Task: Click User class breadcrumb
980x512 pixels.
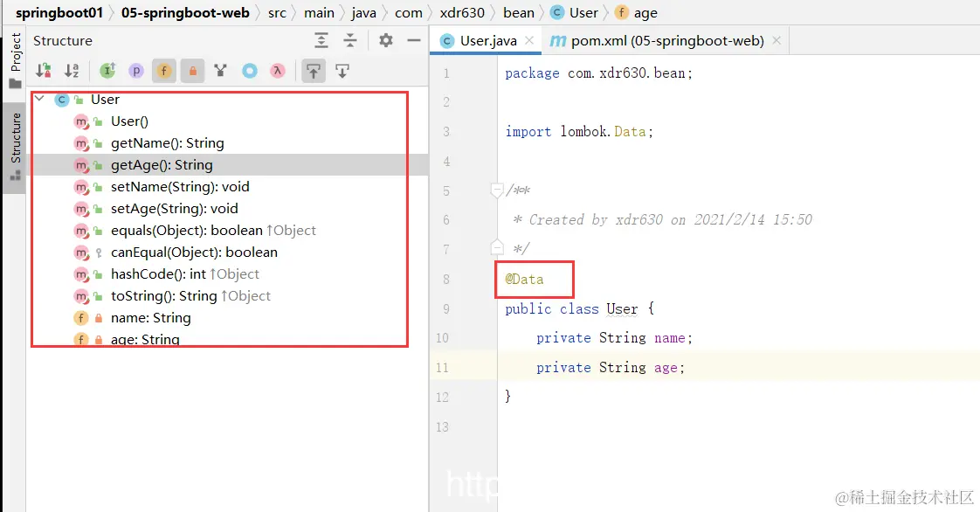Action: [x=575, y=12]
